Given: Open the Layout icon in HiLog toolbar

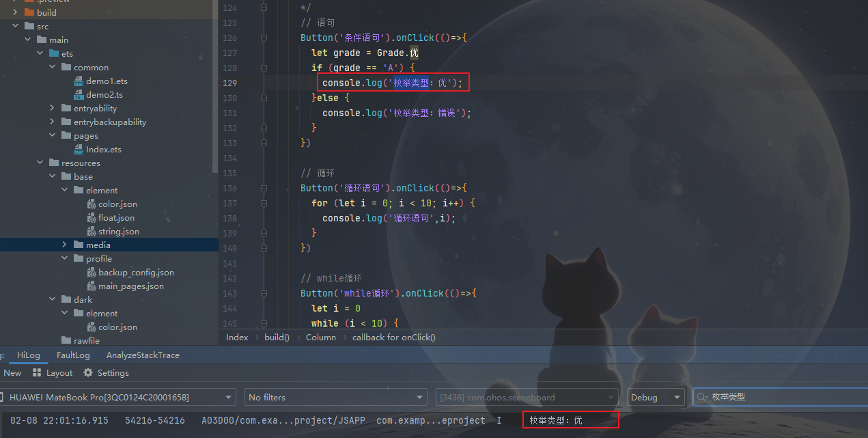Looking at the screenshot, I should (36, 373).
